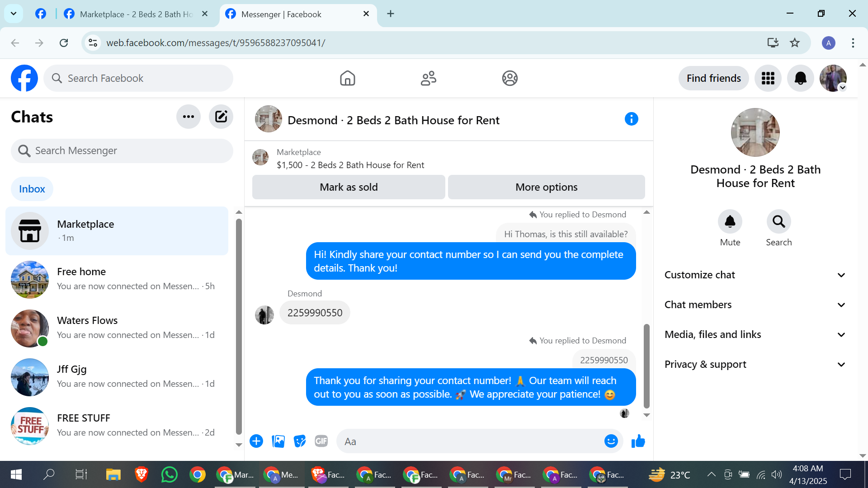Screen dimensions: 868x488
Task: Open Brave browser from the taskbar
Action: (142, 474)
